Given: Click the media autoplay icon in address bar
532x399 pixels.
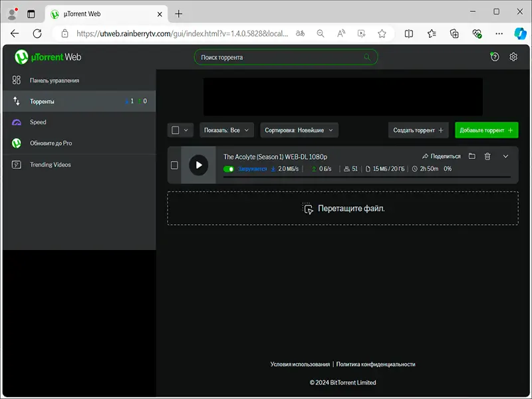Looking at the screenshot, I should tap(361, 34).
